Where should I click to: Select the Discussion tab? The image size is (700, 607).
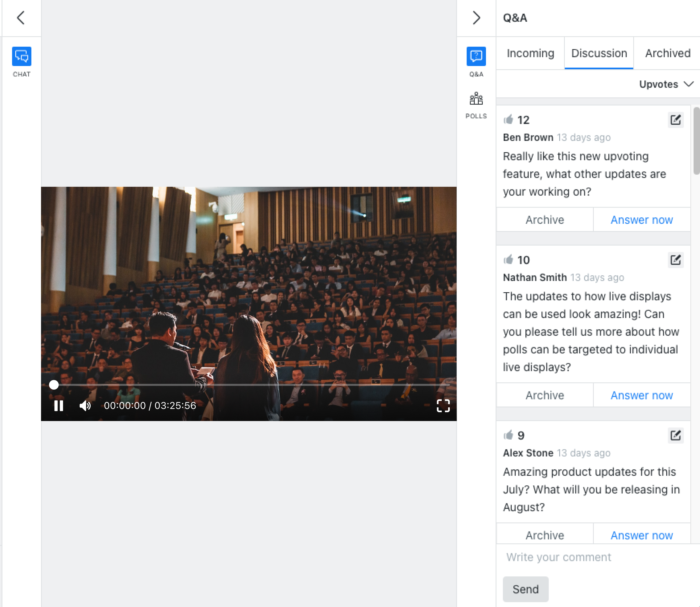(599, 53)
